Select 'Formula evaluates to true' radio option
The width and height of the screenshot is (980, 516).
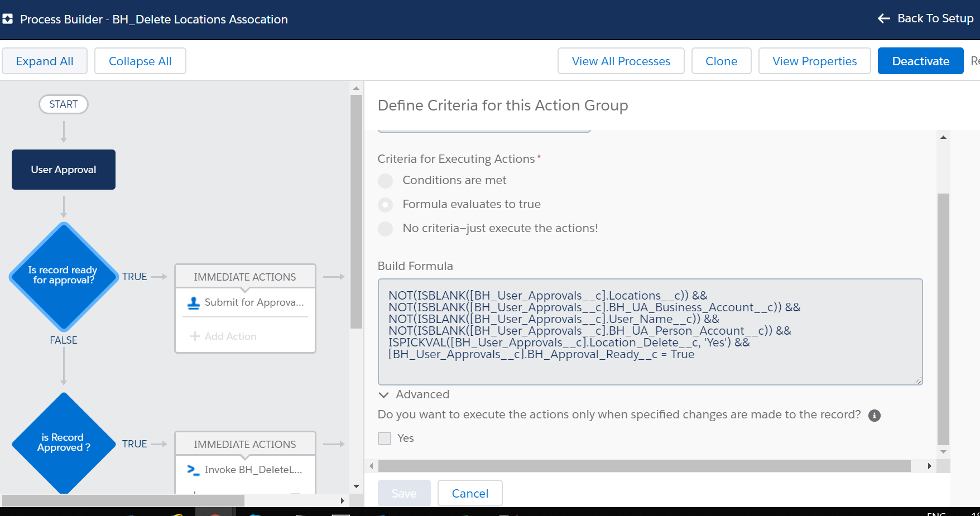pos(386,205)
